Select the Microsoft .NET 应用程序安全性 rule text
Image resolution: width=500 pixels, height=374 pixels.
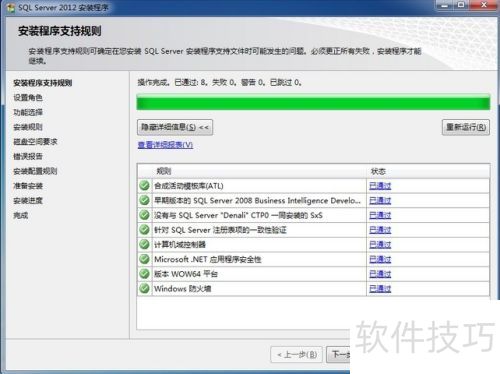(207, 259)
